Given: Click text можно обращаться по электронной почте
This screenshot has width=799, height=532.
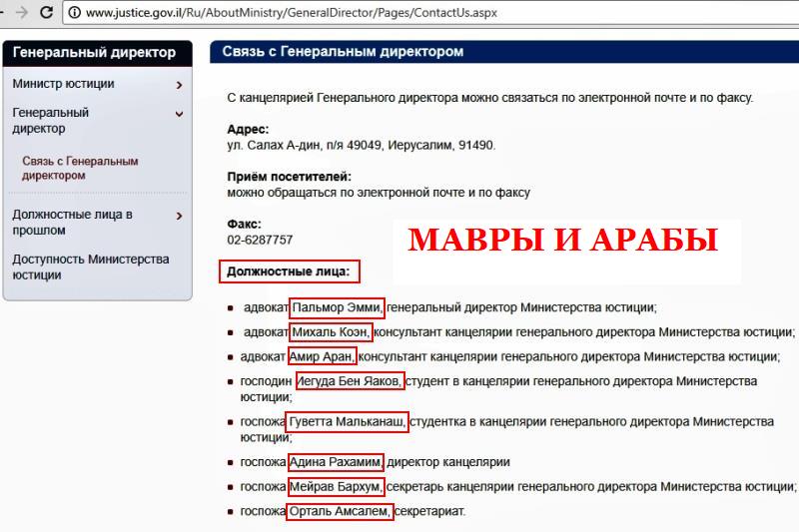Looking at the screenshot, I should click(379, 193).
